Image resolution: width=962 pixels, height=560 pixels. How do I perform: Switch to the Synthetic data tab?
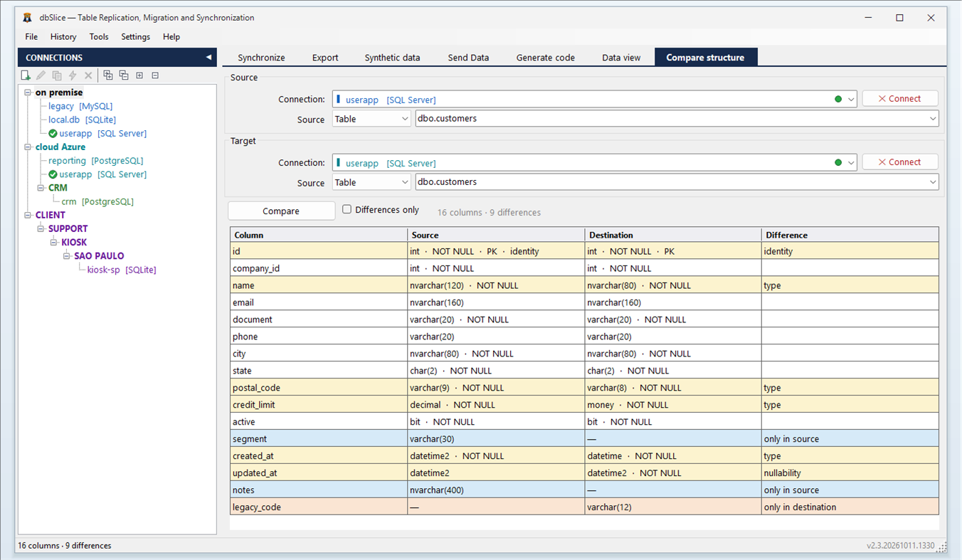tap(392, 58)
